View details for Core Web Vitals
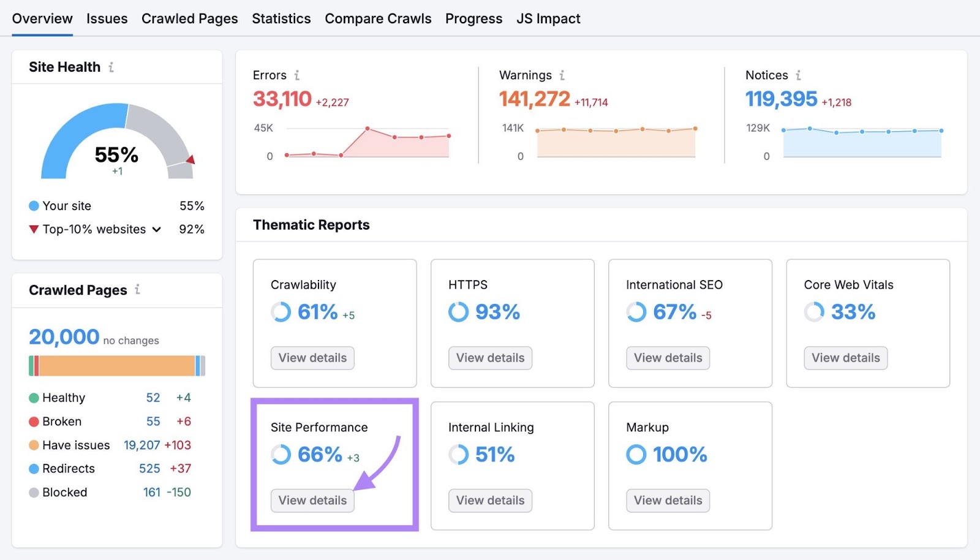 845,358
